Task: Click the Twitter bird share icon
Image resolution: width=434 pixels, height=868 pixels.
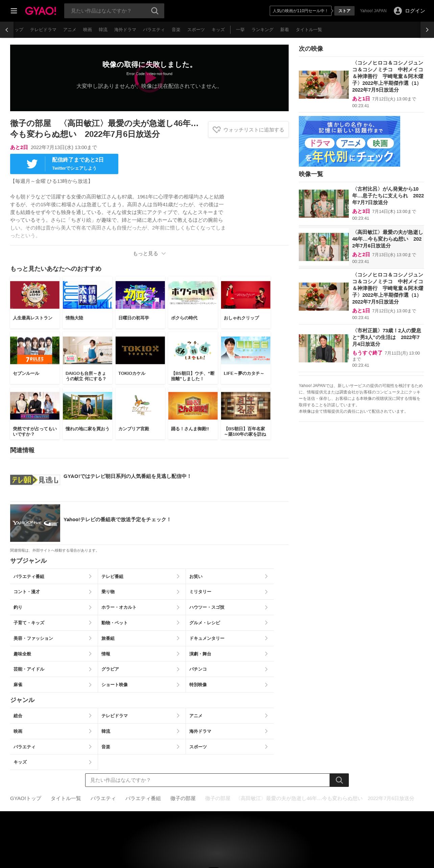Action: 32,164
